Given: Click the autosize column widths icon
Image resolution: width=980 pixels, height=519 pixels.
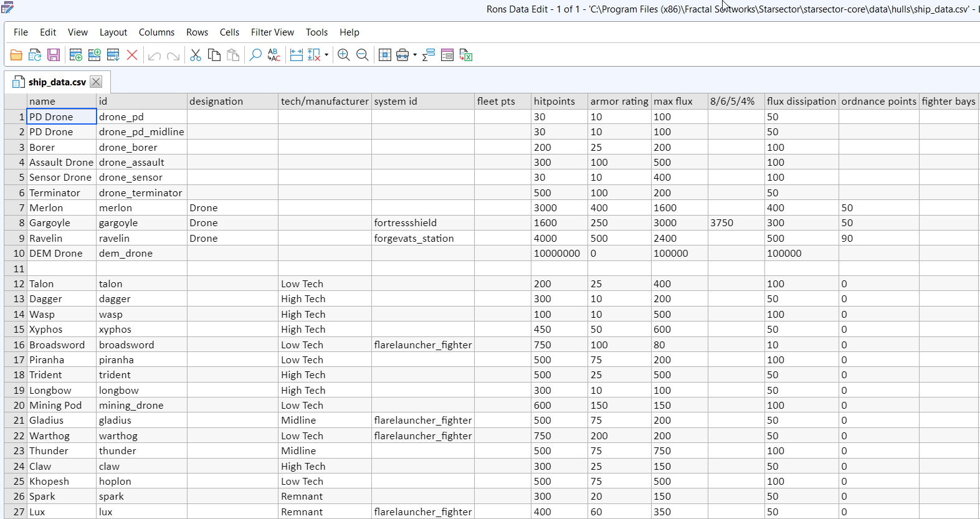Looking at the screenshot, I should point(297,55).
